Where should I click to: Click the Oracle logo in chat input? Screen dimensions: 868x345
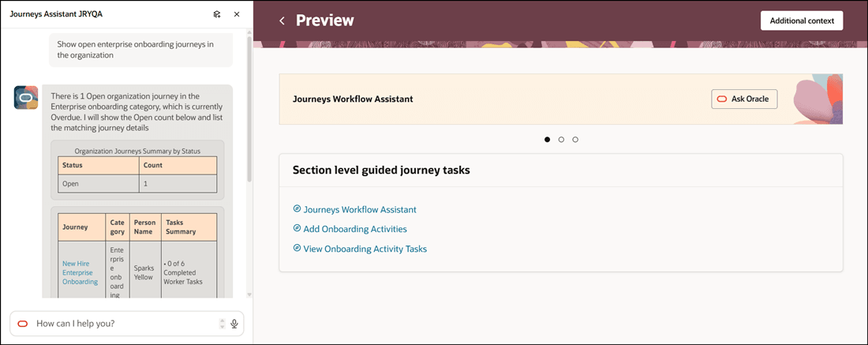[x=23, y=324]
